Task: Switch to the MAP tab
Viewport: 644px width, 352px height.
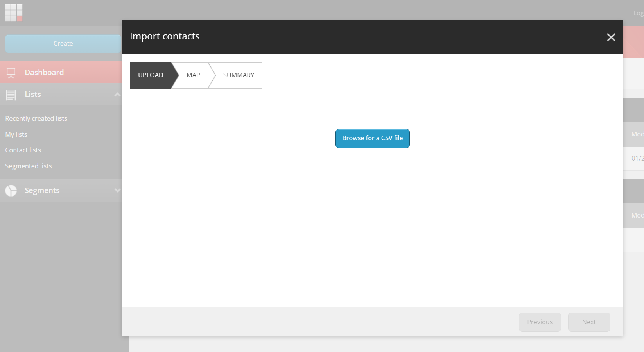Action: pos(193,75)
